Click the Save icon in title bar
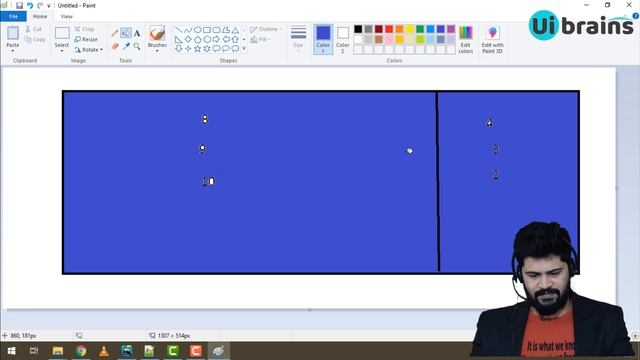 coord(19,5)
